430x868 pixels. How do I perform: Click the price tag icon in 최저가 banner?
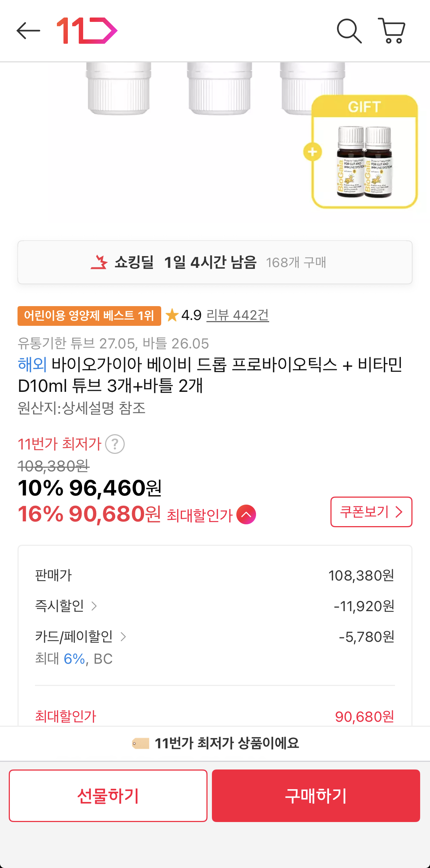(x=141, y=744)
